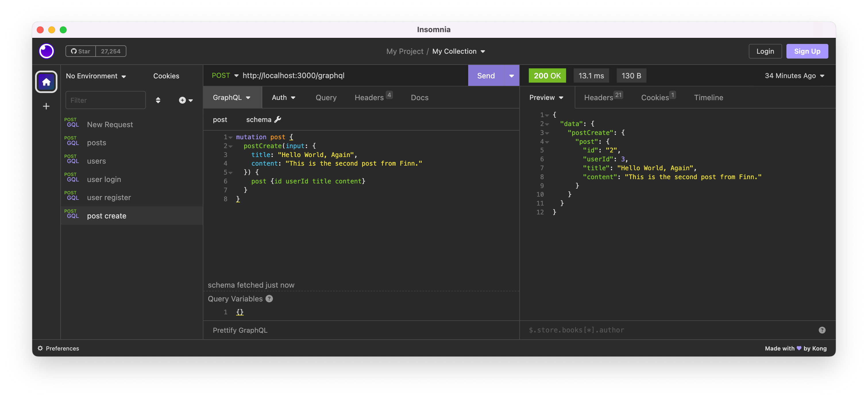Click the create request plus icon
Image resolution: width=868 pixels, height=399 pixels.
186,100
